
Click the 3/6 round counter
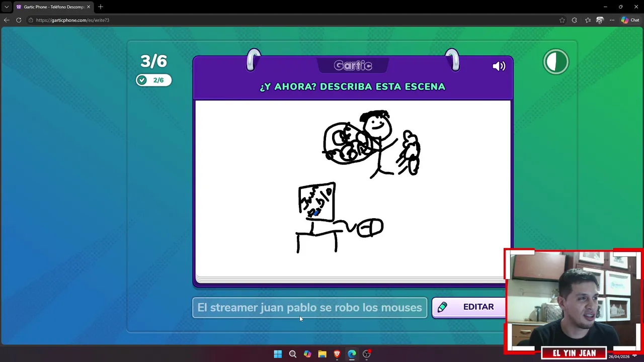click(x=153, y=61)
